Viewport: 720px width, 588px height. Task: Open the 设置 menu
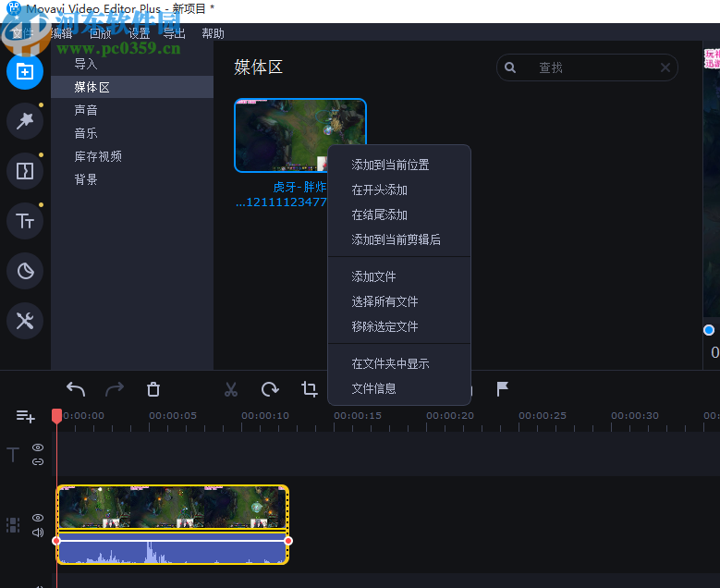[139, 33]
